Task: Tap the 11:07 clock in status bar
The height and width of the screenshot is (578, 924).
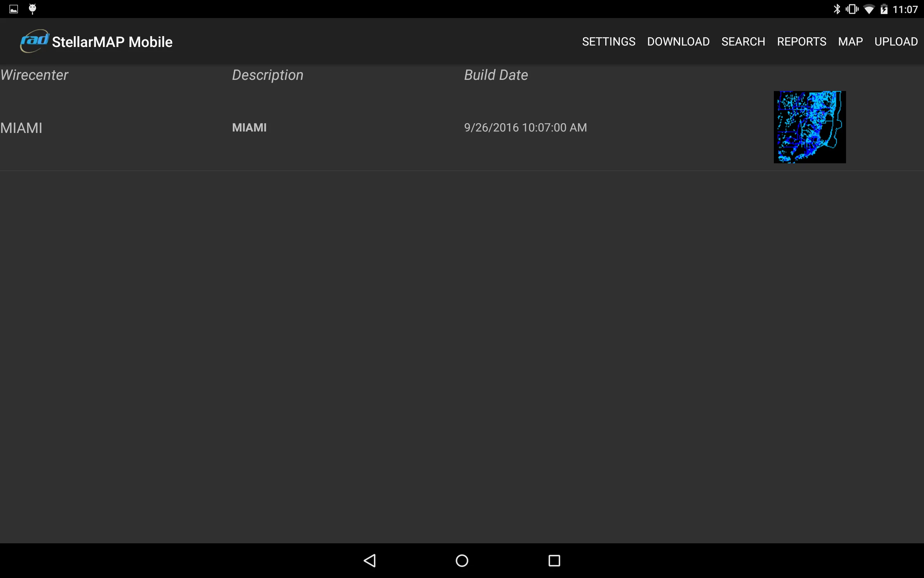Action: (x=905, y=9)
